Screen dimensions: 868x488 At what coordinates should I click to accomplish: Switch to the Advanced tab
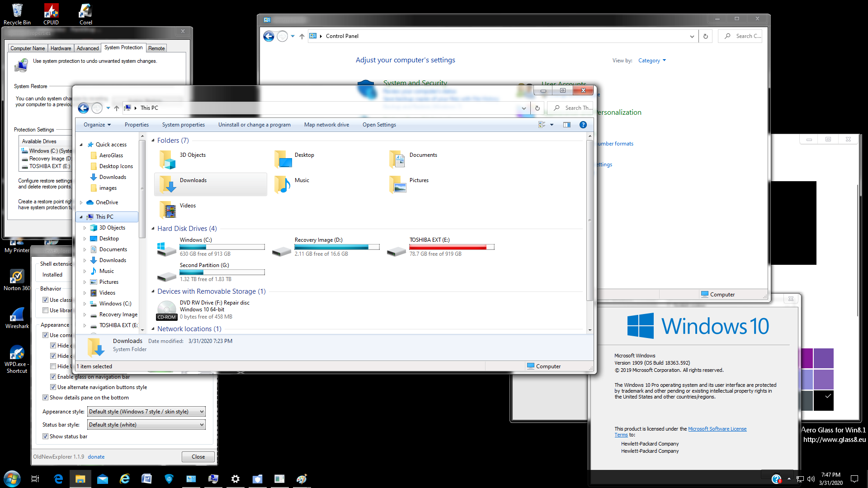(x=88, y=48)
